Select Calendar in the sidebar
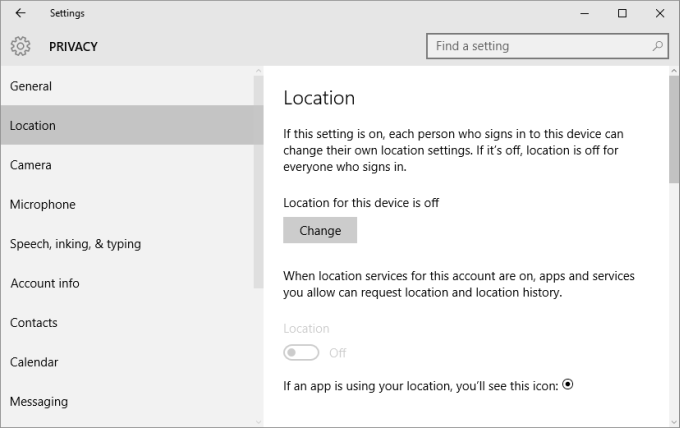Viewport: 680px width, 428px height. pyautogui.click(x=34, y=362)
